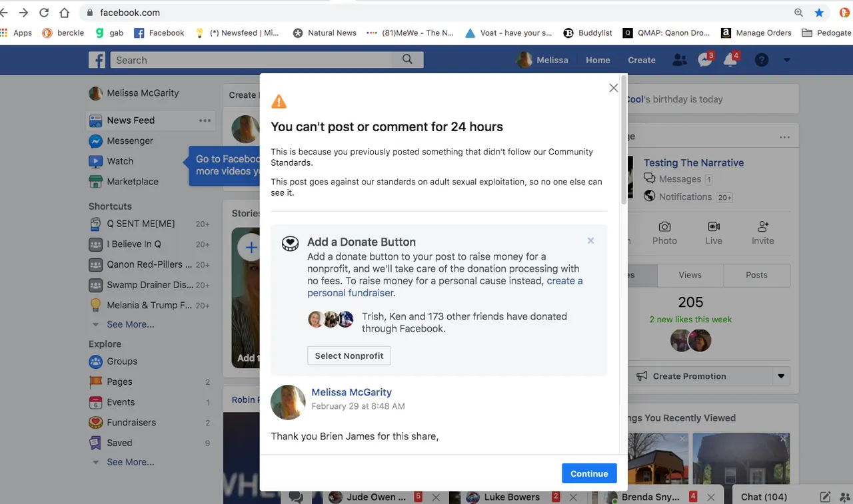
Task: Open page Notifications in right panel
Action: pyautogui.click(x=685, y=196)
